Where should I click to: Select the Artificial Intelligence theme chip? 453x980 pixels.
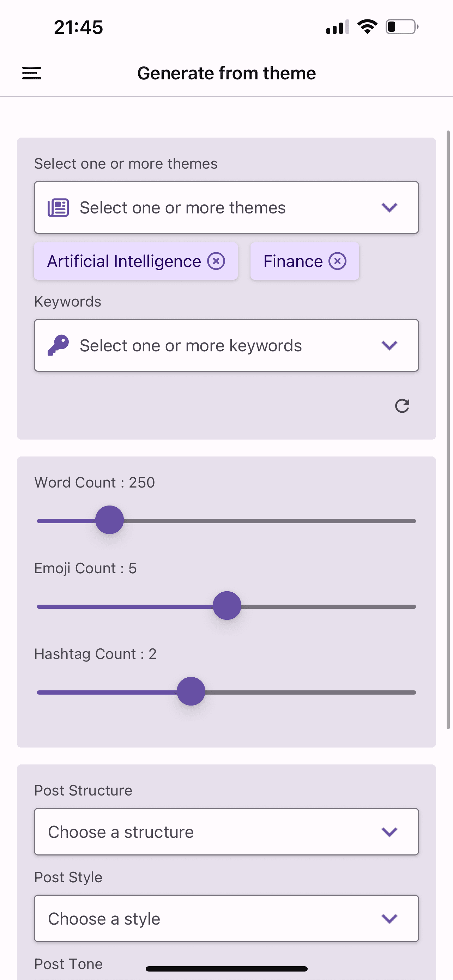tap(125, 261)
